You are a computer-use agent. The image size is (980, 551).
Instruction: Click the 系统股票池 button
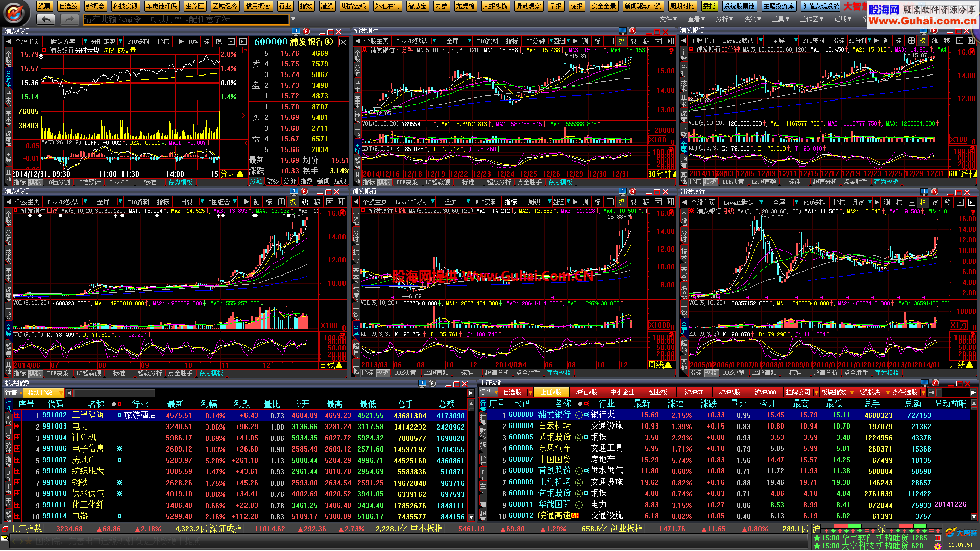739,6
